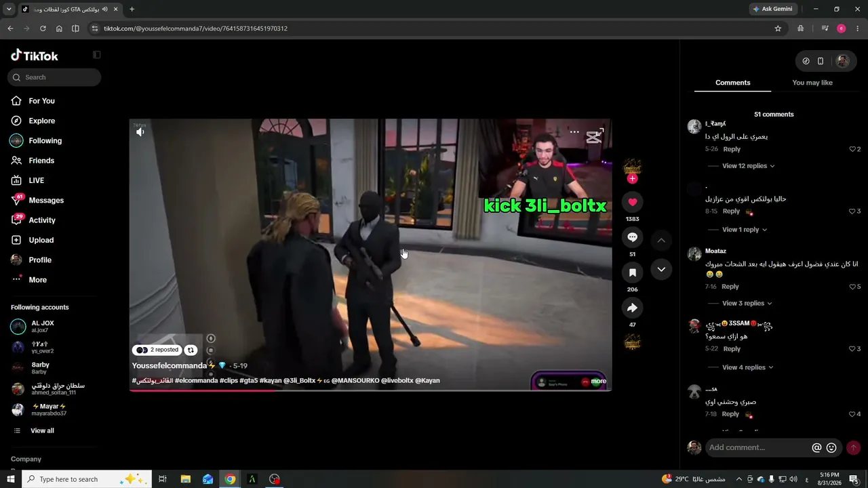Expand View 1 reply
Viewport: 868px width, 488px height.
[744, 230]
